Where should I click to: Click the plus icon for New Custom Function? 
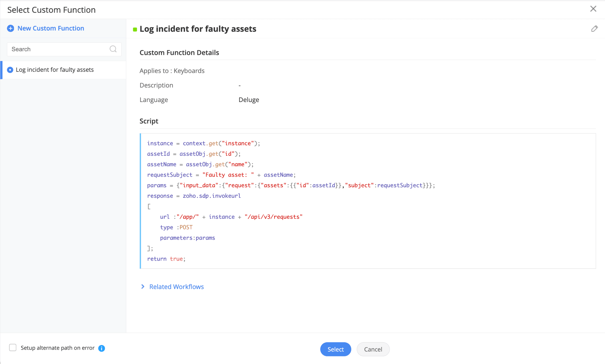(x=10, y=28)
